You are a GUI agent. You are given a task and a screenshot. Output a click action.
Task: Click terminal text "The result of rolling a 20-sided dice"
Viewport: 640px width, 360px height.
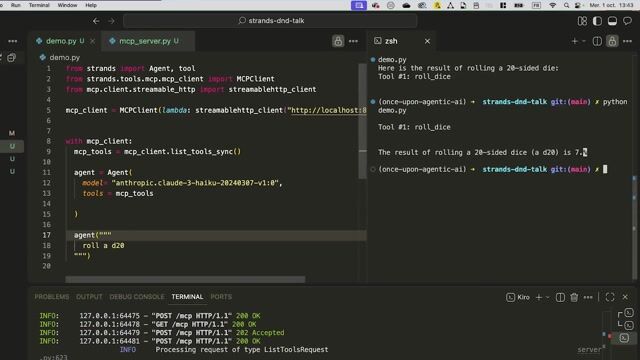tap(453, 152)
